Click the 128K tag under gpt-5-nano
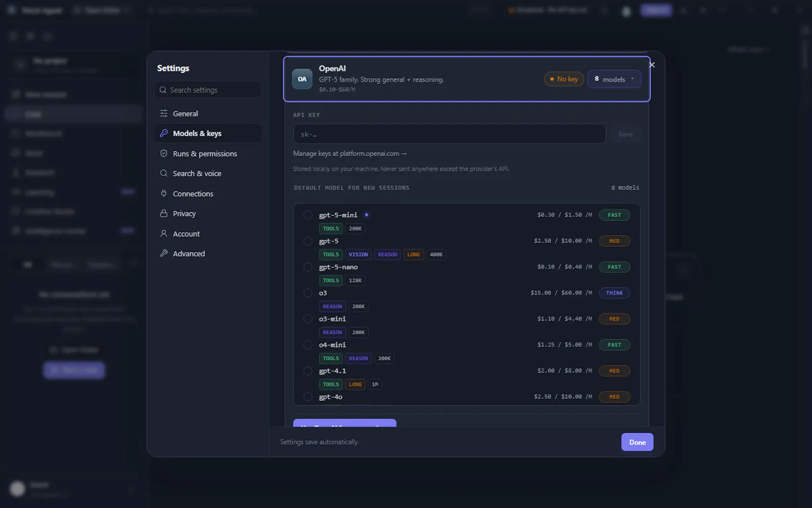The width and height of the screenshot is (812, 508). point(355,280)
